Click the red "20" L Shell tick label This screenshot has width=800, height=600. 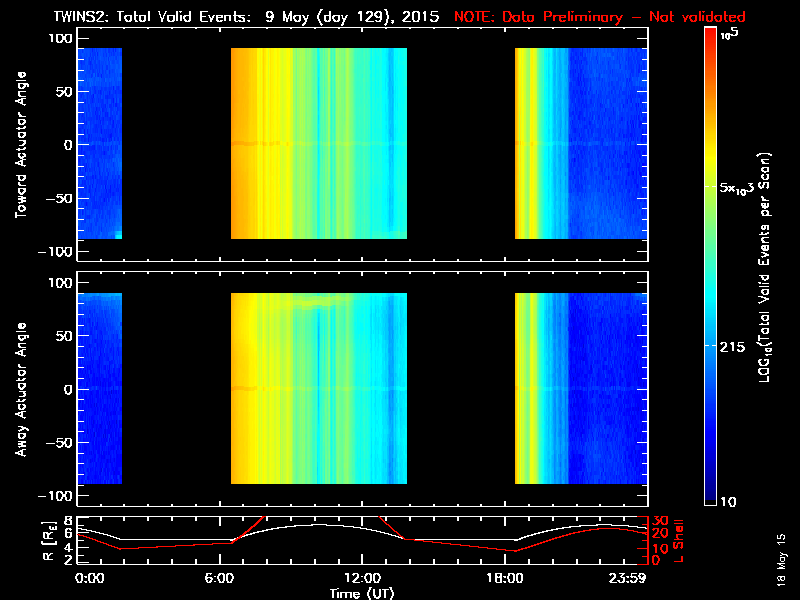[660, 533]
